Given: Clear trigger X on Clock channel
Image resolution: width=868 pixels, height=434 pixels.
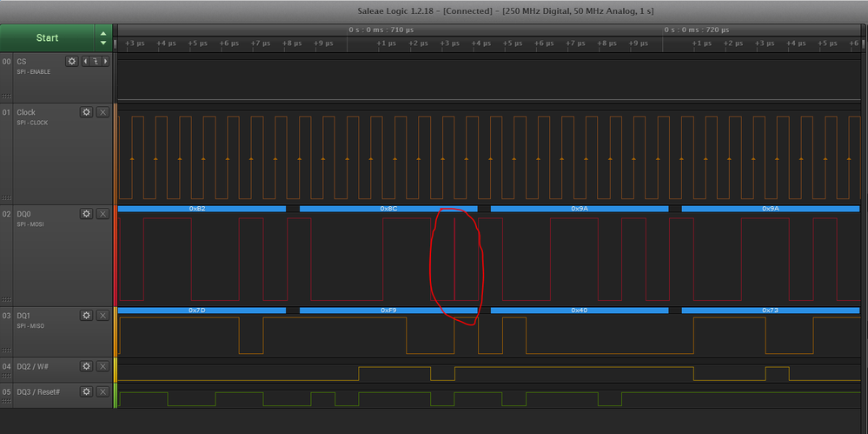Looking at the screenshot, I should pos(103,112).
